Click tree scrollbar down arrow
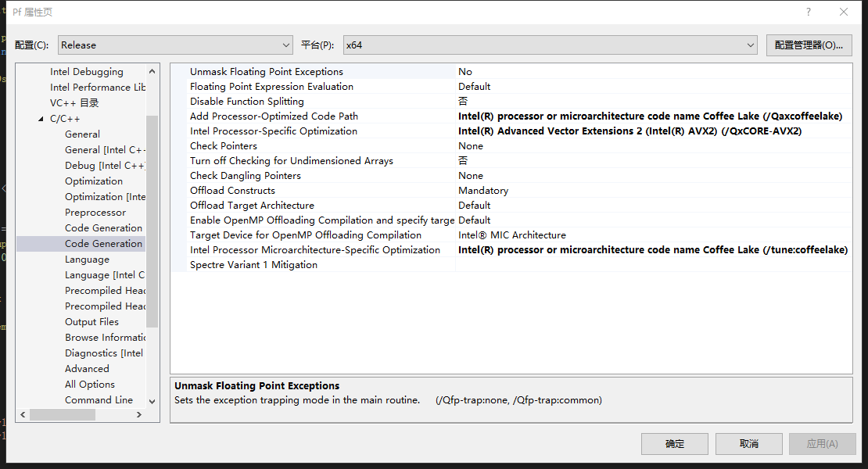Image resolution: width=868 pixels, height=469 pixels. (x=152, y=402)
